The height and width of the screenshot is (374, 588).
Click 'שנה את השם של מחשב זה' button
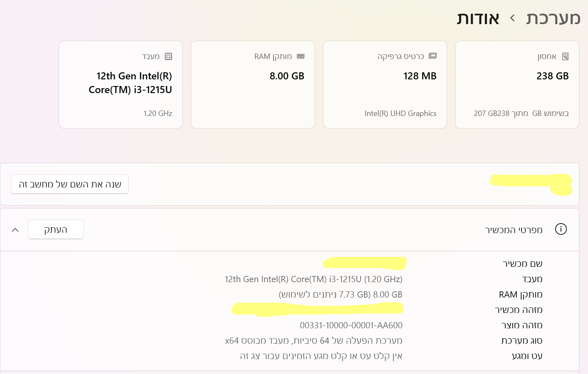tap(70, 185)
